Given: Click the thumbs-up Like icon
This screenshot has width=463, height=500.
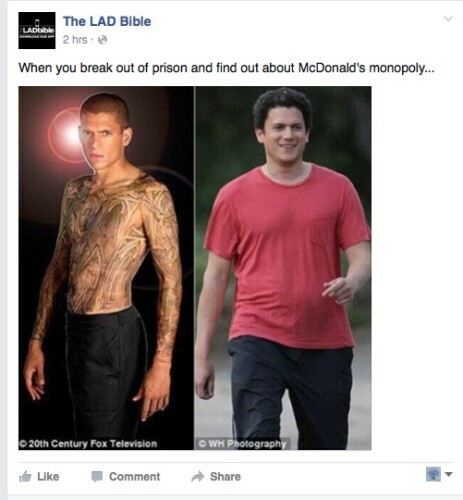Looking at the screenshot, I should [25, 476].
